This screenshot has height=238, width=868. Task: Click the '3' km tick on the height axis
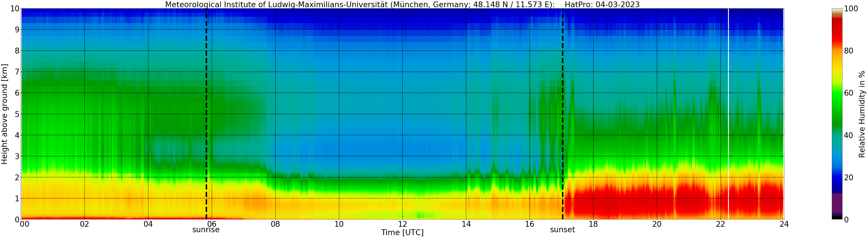pos(17,156)
